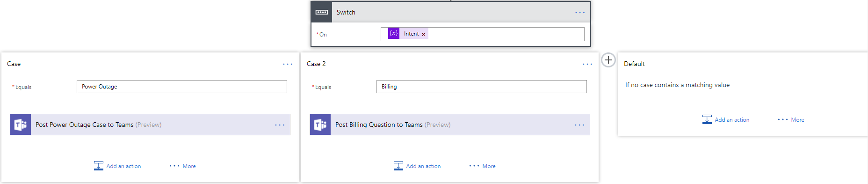Open ellipsis menu on Post Billing Question action
The image size is (868, 184).
click(x=579, y=125)
